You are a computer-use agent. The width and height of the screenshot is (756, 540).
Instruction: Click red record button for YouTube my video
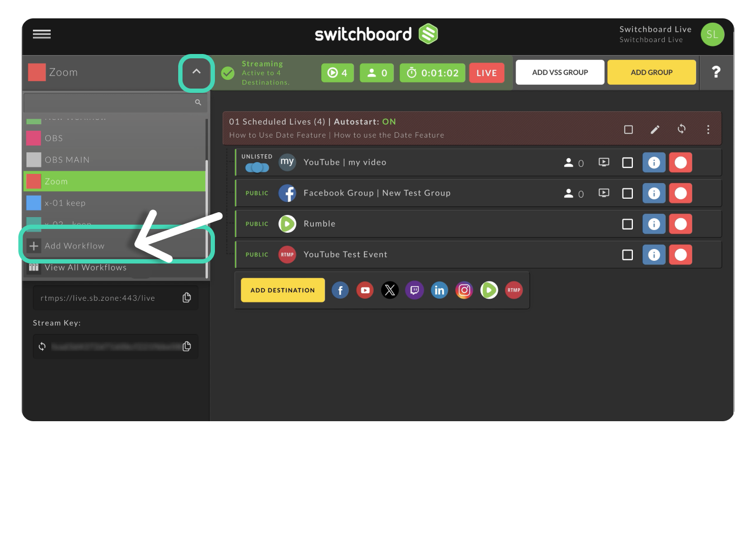pos(680,163)
